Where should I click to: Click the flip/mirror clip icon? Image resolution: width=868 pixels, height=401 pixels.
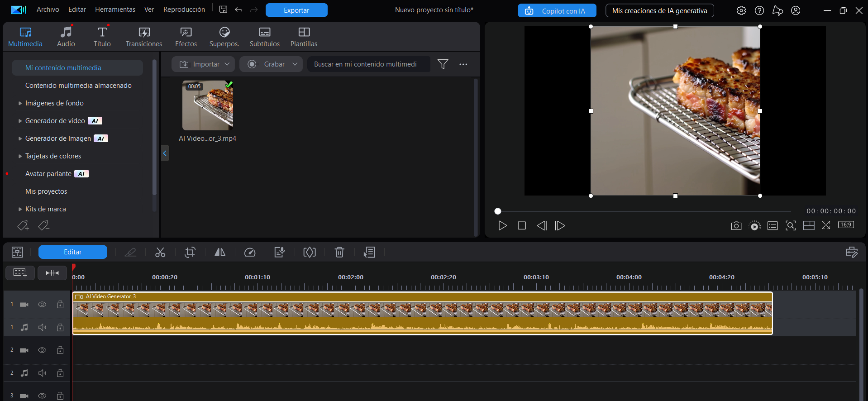[220, 252]
